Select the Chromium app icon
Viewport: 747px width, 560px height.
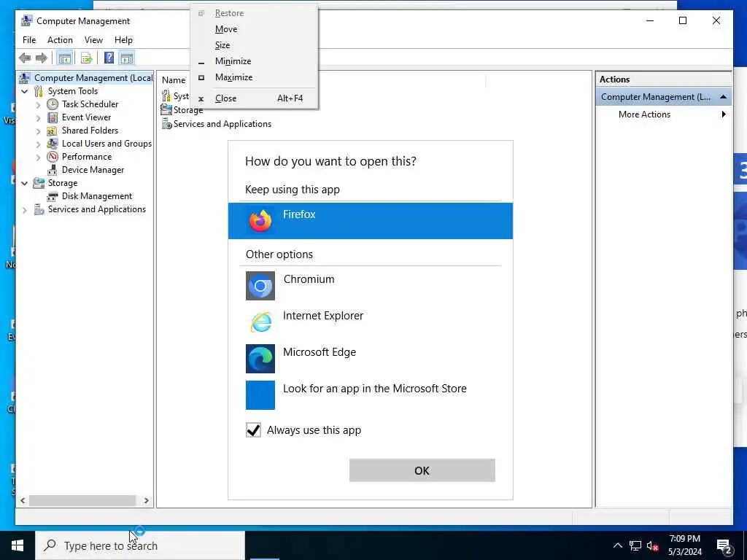tap(260, 286)
